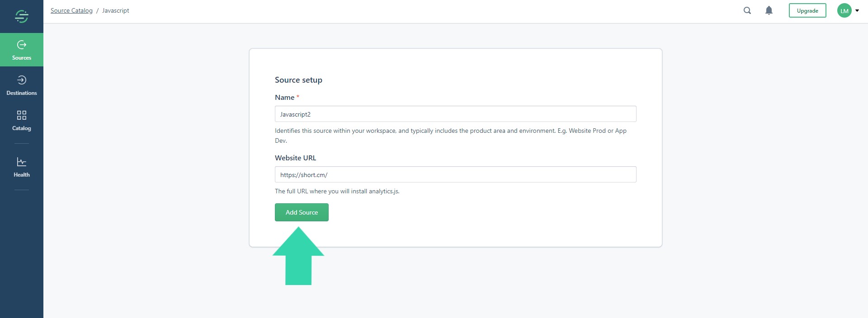
Task: Open the Catalog grid icon
Action: tap(22, 115)
